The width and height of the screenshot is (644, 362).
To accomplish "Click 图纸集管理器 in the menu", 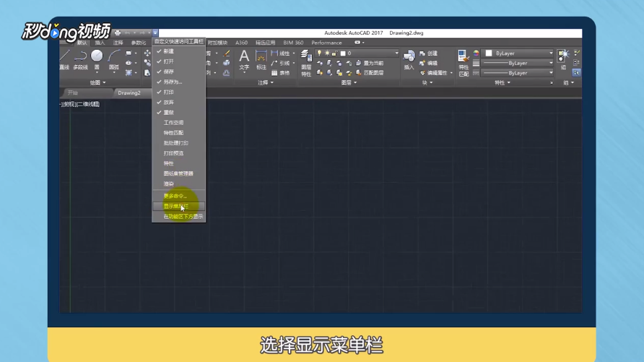I will coord(178,173).
